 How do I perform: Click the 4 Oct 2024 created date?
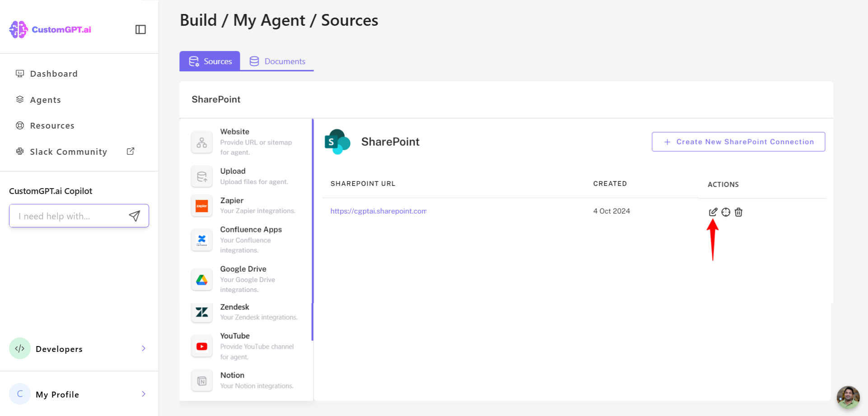point(611,211)
